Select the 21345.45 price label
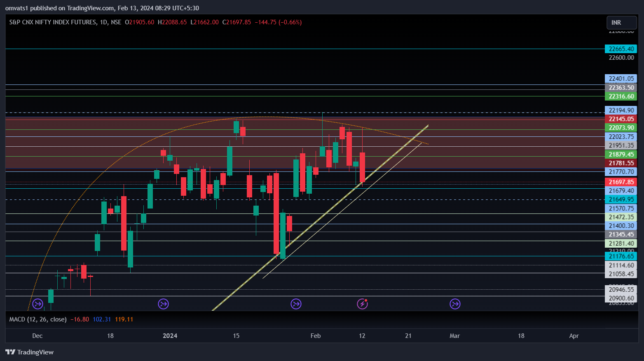Viewport: 644px width, 361px height. [621, 234]
